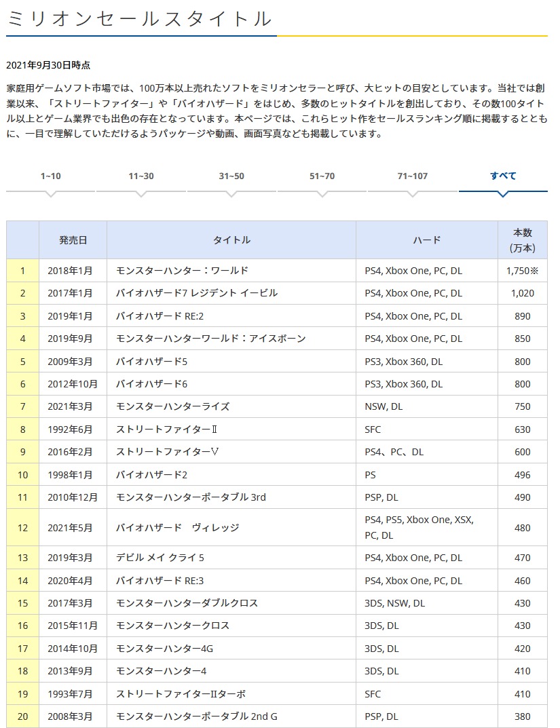Select the title モンスターハンター：ワールド
Screen dimensions: 560x728
[182, 271]
